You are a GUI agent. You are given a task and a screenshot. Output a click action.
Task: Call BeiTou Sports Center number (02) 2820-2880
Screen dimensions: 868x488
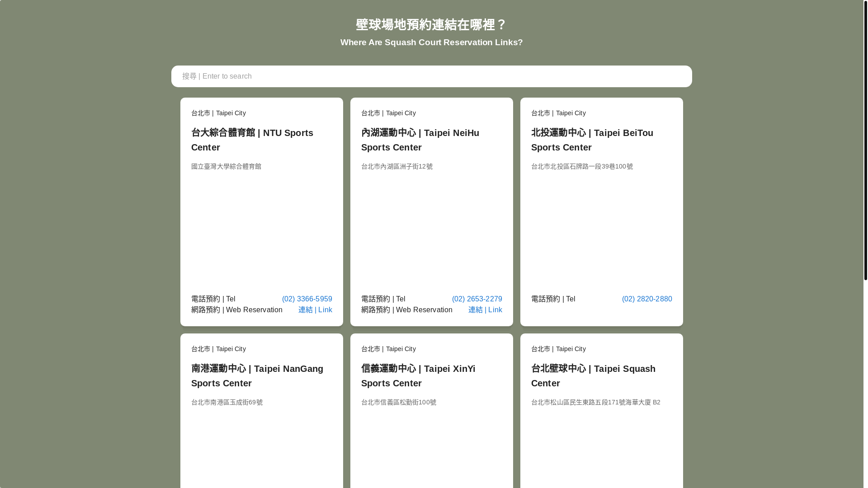[647, 299]
